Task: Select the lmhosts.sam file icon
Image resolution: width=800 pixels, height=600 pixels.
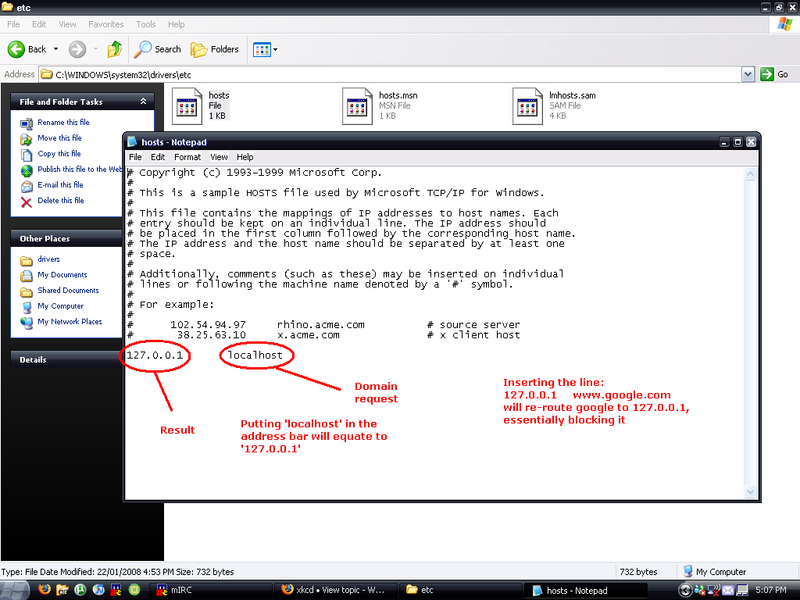Action: point(527,106)
